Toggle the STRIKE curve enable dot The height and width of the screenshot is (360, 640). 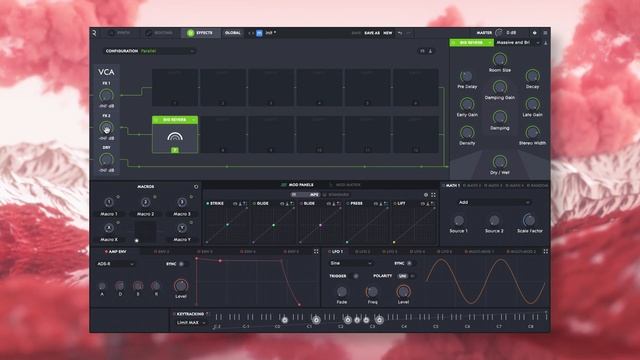(x=208, y=203)
